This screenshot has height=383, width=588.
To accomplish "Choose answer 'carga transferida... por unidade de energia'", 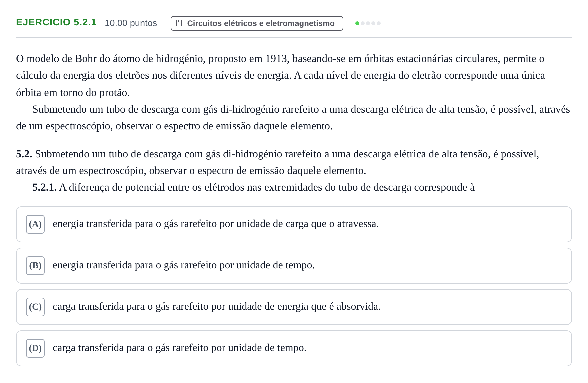I will [217, 306].
